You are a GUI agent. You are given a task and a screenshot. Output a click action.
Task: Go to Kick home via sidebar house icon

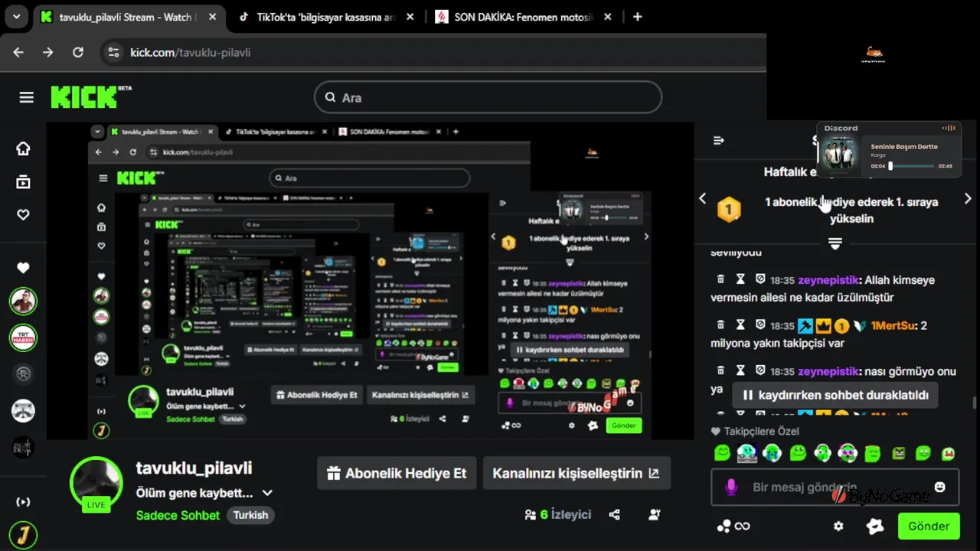coord(24,148)
